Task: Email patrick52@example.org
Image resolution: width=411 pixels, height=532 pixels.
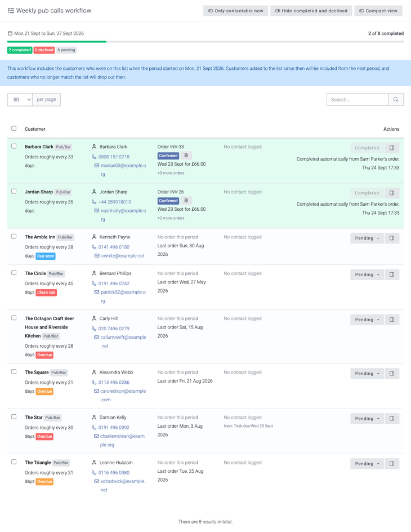Action: [x=123, y=296]
